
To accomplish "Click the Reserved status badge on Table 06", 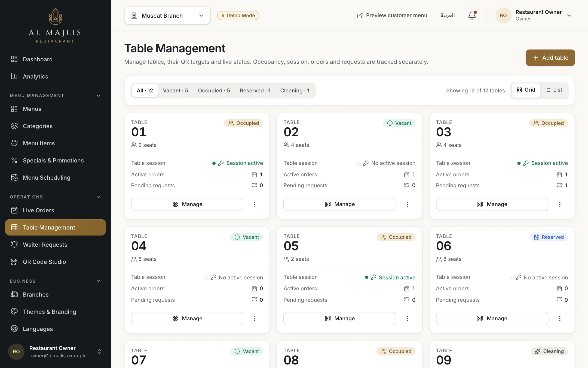I will pos(549,237).
